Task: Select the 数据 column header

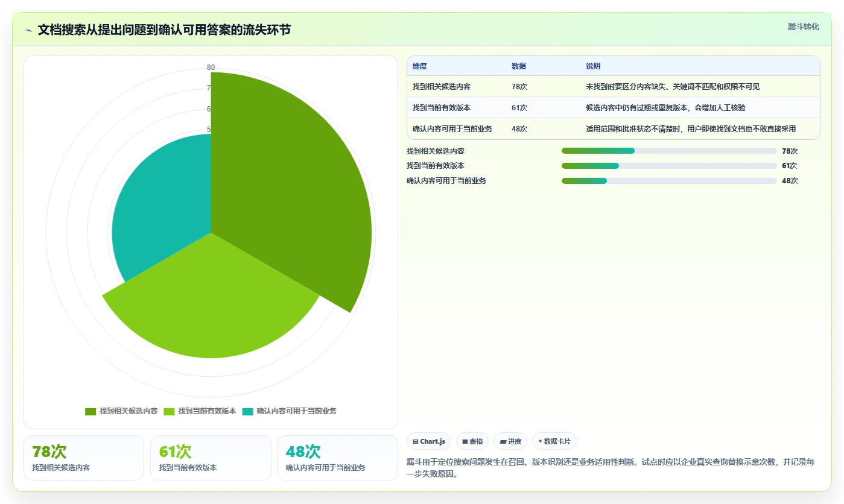Action: (x=519, y=66)
